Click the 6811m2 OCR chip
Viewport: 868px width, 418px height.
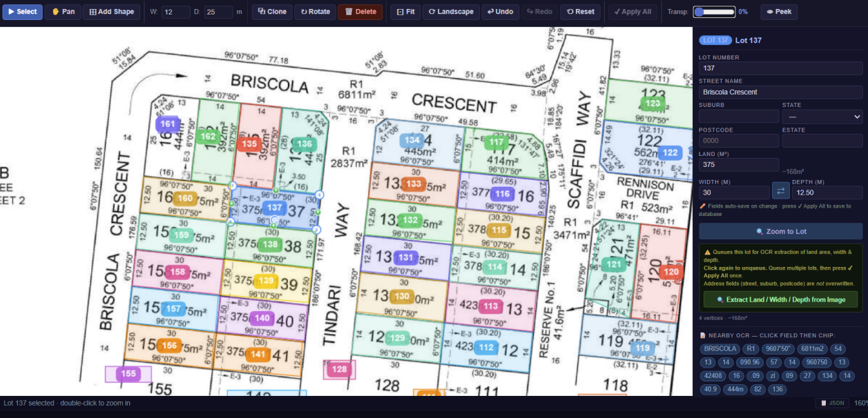[x=812, y=349]
